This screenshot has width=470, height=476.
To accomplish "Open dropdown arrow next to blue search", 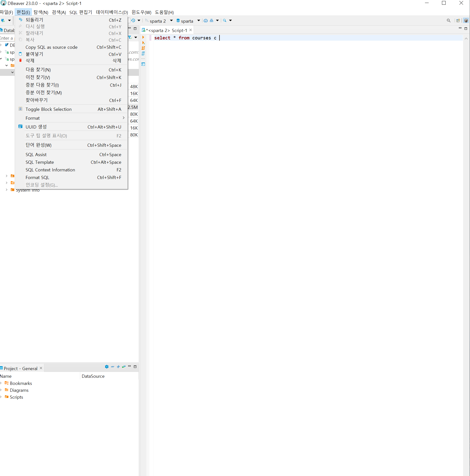I will (230, 20).
